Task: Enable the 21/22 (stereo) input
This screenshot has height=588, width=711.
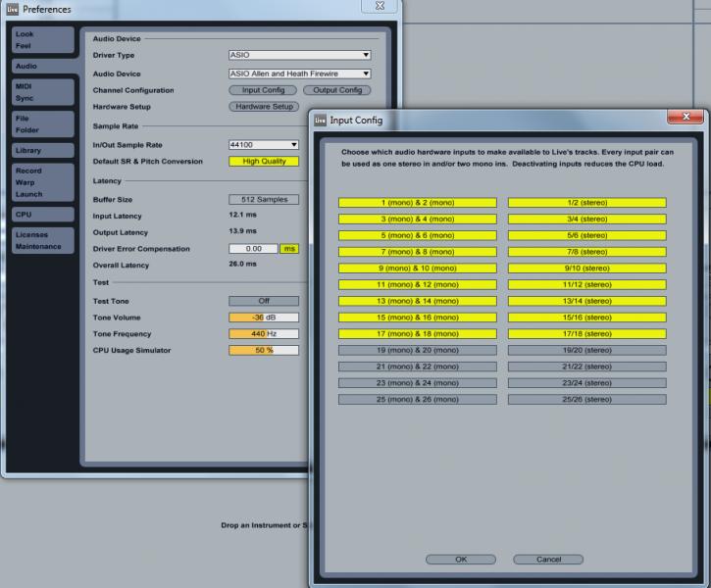Action: pos(587,367)
